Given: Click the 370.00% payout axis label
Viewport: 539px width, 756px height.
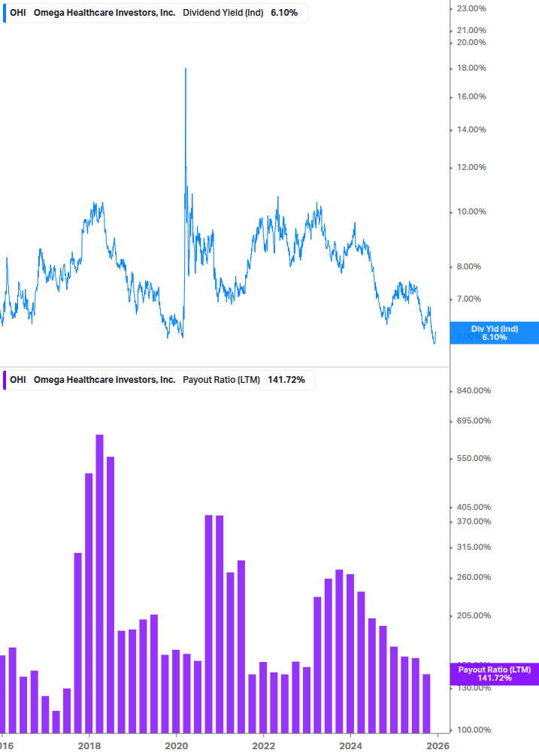Looking at the screenshot, I should [x=474, y=522].
